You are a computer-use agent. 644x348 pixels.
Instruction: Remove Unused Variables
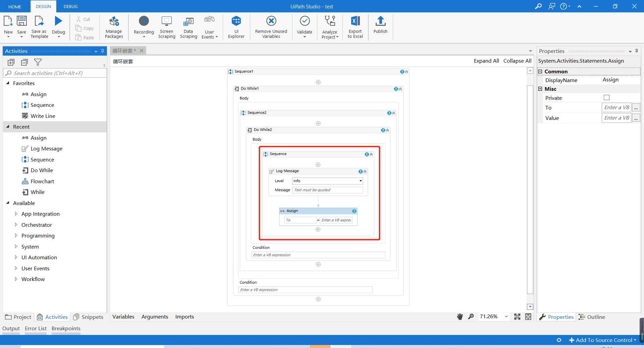(271, 27)
